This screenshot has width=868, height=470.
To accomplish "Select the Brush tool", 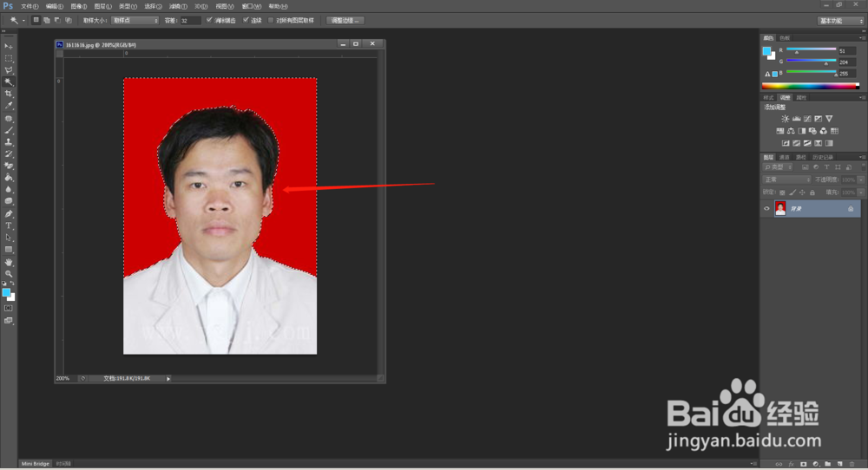I will click(x=9, y=130).
